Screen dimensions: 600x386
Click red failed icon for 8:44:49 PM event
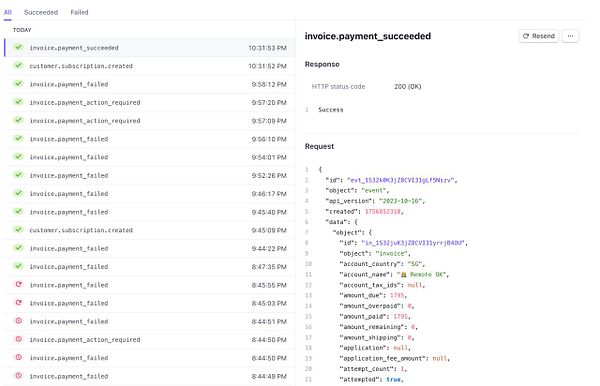coord(18,375)
